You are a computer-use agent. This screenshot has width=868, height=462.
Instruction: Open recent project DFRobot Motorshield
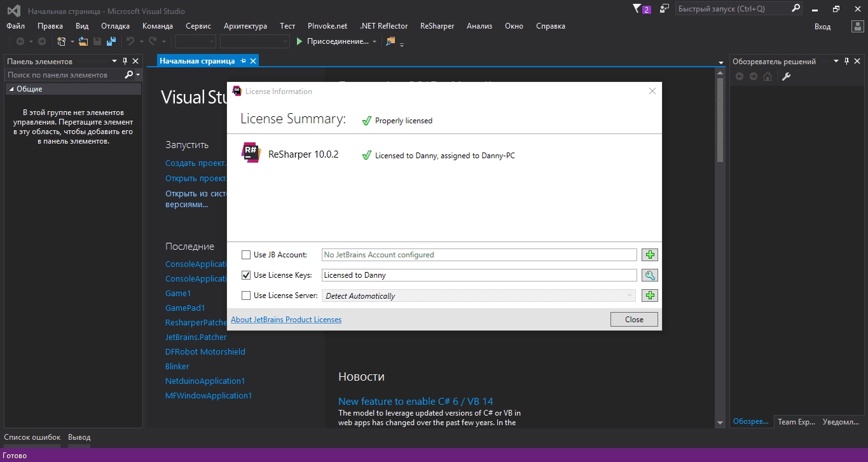tap(205, 352)
